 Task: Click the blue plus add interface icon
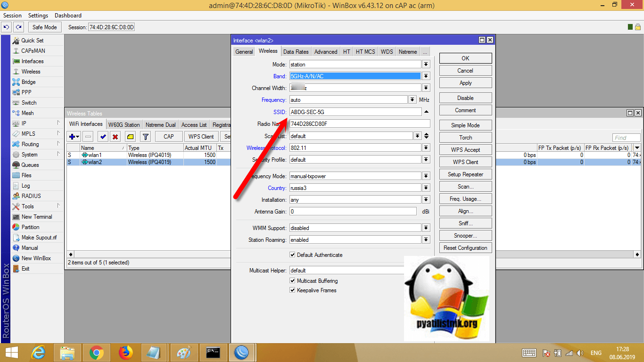(x=74, y=137)
